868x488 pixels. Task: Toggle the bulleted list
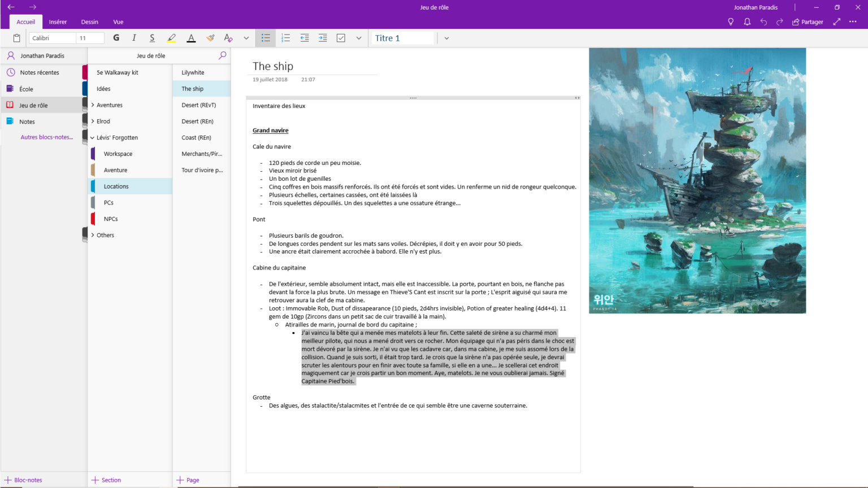266,38
